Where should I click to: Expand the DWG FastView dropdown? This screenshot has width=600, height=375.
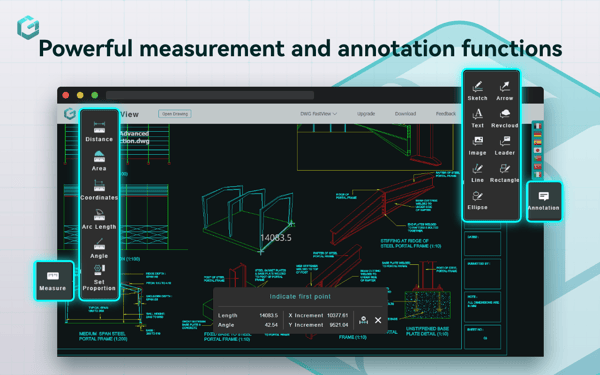click(x=318, y=114)
